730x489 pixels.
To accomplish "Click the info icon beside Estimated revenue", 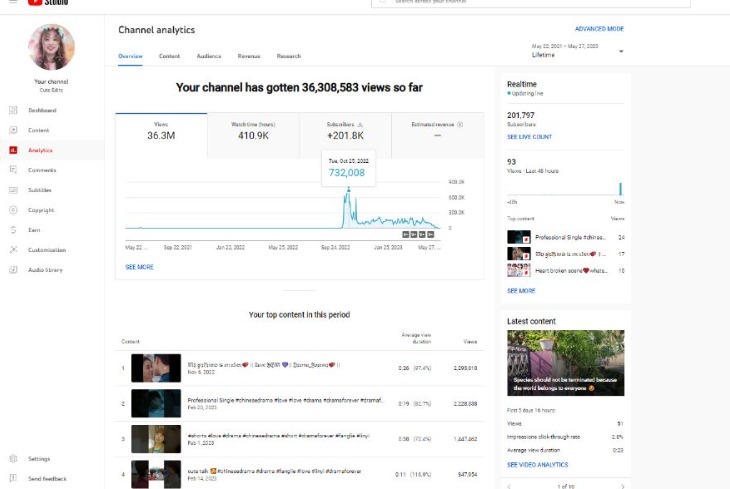I will 460,124.
